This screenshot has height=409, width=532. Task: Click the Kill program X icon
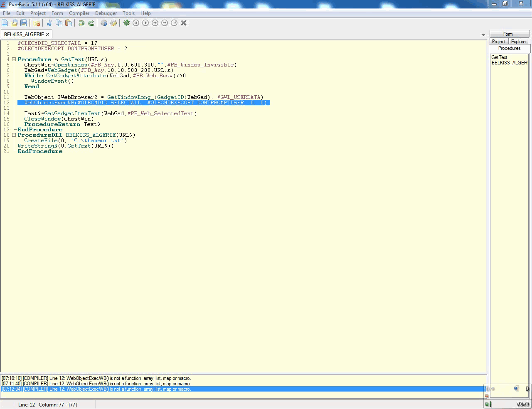tap(184, 23)
